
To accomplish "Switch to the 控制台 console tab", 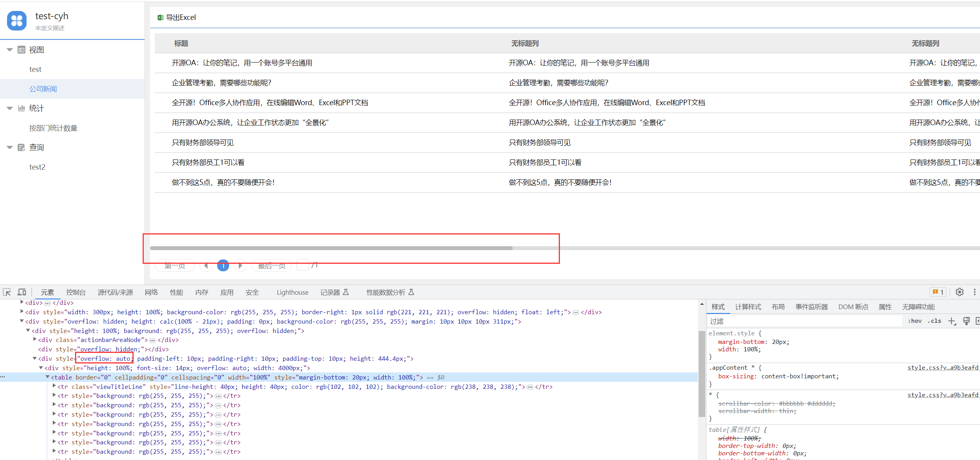I will pos(76,292).
